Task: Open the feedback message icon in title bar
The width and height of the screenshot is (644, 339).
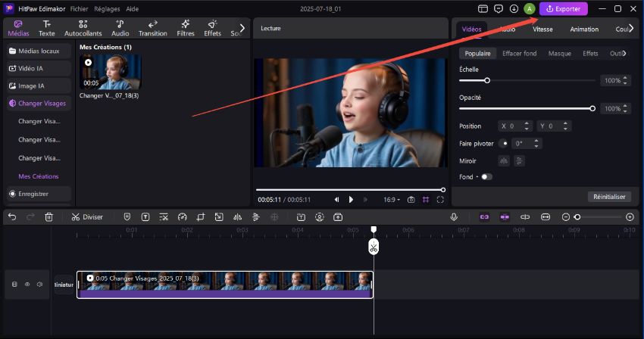Action: coord(499,8)
